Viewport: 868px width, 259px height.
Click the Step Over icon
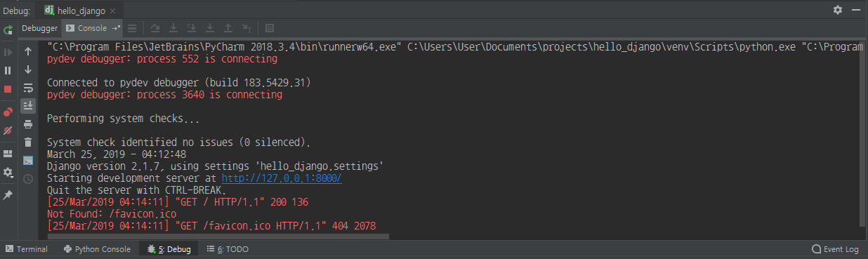click(x=156, y=28)
